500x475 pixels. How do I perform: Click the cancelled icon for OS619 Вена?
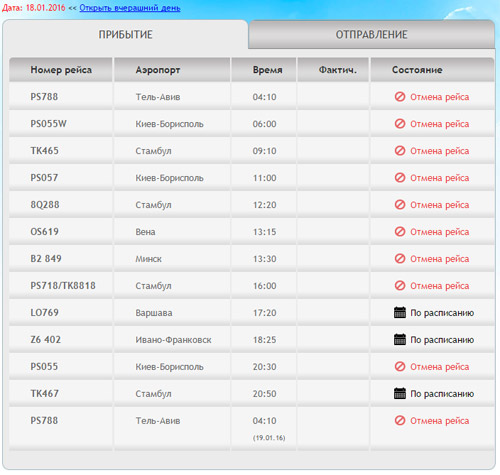pos(400,231)
